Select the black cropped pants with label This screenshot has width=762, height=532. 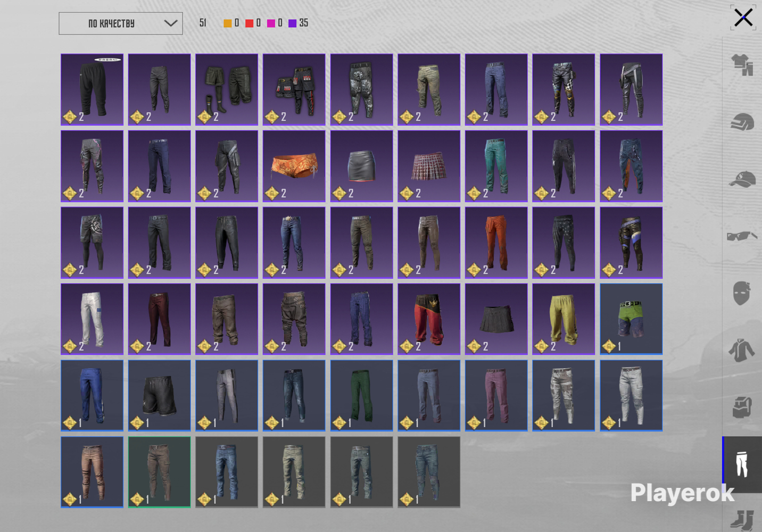92,89
